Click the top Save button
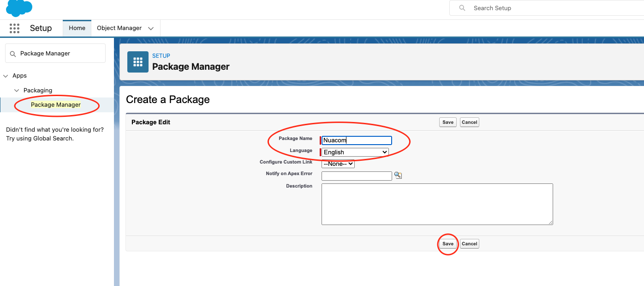Screen dimensions: 644x286 pos(448,122)
